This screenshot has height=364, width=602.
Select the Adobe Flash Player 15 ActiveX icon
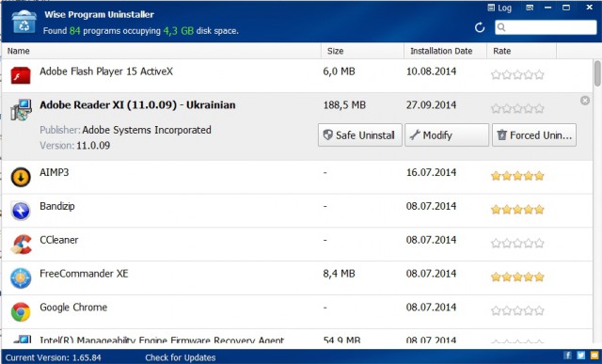(x=21, y=75)
